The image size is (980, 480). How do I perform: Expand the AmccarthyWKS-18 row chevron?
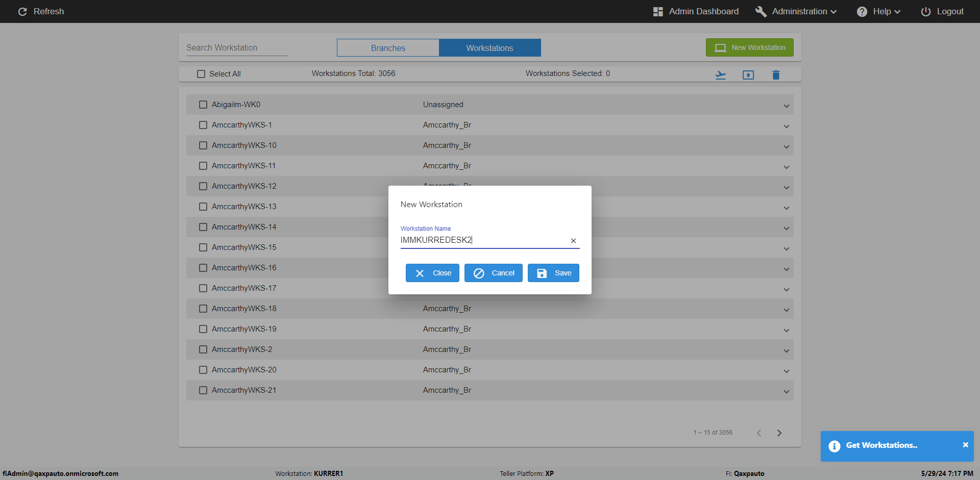click(787, 310)
